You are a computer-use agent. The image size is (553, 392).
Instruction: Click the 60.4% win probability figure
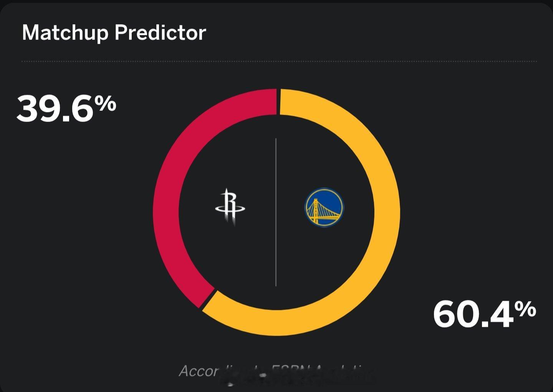pos(484,314)
